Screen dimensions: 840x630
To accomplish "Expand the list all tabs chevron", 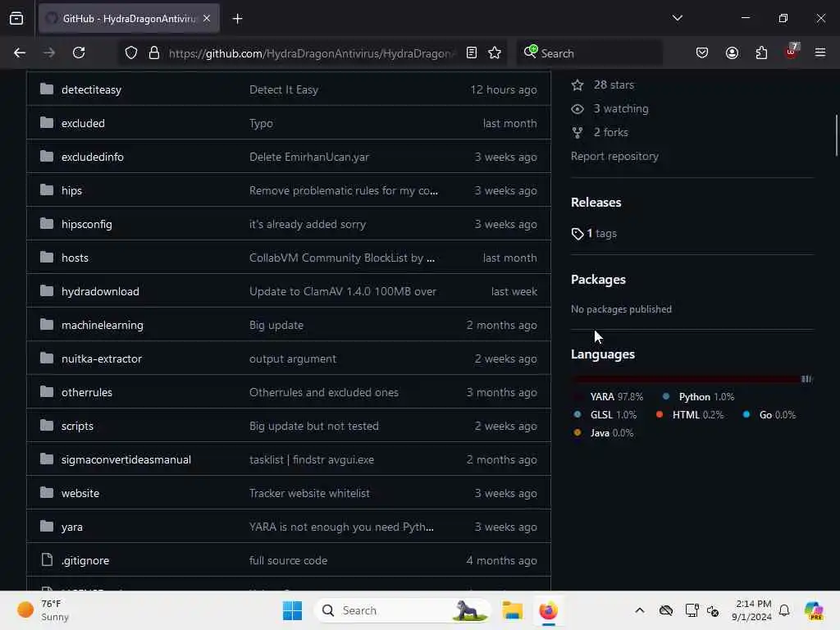I will tap(677, 18).
